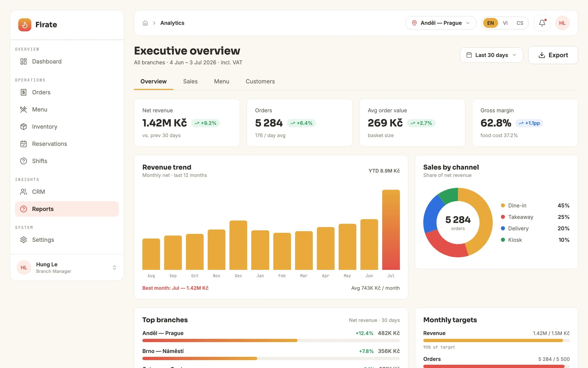This screenshot has width=588, height=368.
Task: Click the Revenue target progress bar
Action: point(496,340)
